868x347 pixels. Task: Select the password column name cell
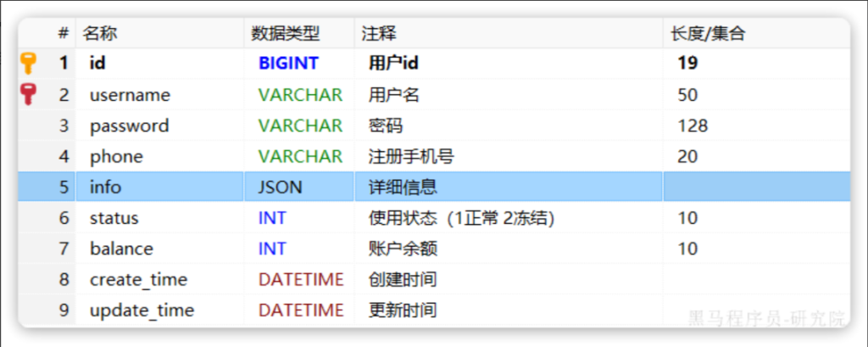point(129,126)
